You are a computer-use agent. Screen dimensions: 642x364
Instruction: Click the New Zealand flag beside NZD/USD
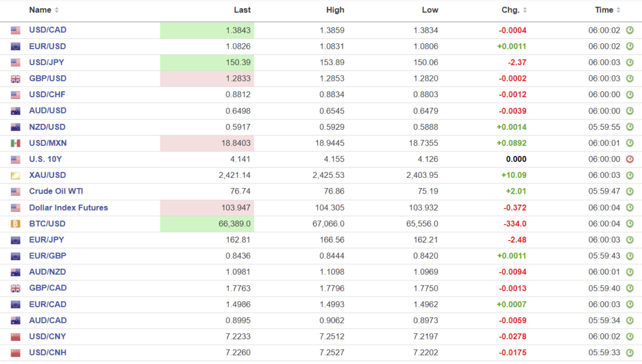[x=16, y=127]
